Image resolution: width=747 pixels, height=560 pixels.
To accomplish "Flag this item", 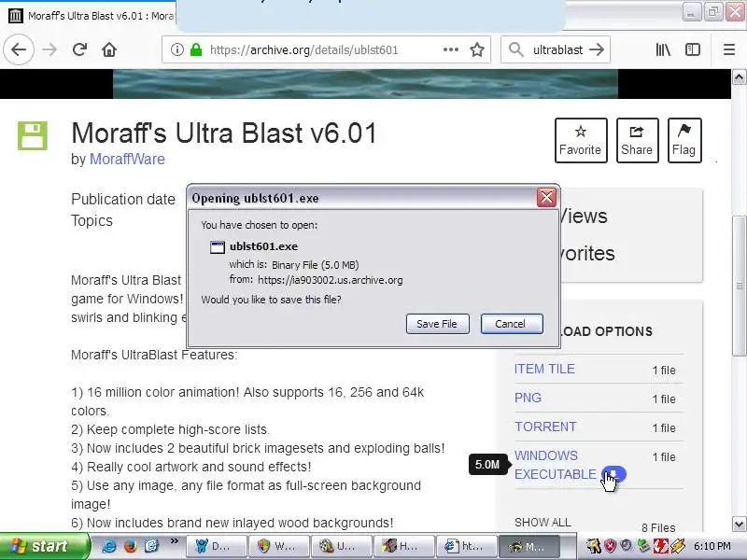I will click(x=684, y=141).
